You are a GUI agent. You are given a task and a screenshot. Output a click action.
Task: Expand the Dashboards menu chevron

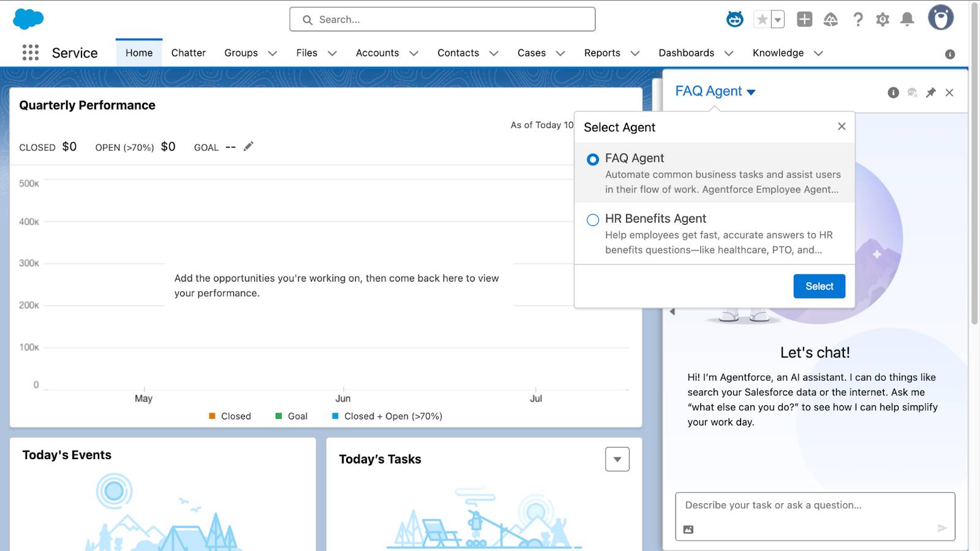[x=729, y=53]
